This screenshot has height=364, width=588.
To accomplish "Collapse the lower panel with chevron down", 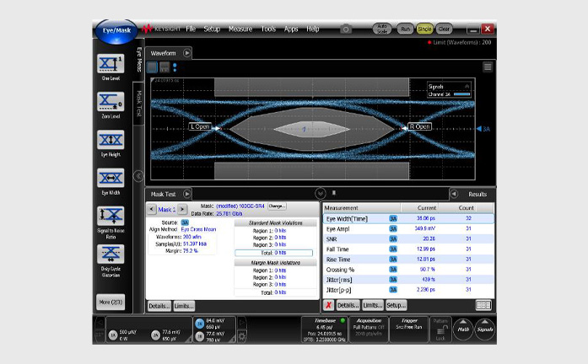I will pyautogui.click(x=321, y=194).
